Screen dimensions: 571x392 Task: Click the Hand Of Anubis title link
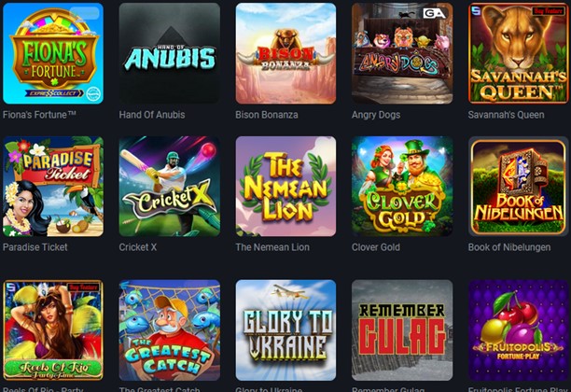(x=152, y=115)
